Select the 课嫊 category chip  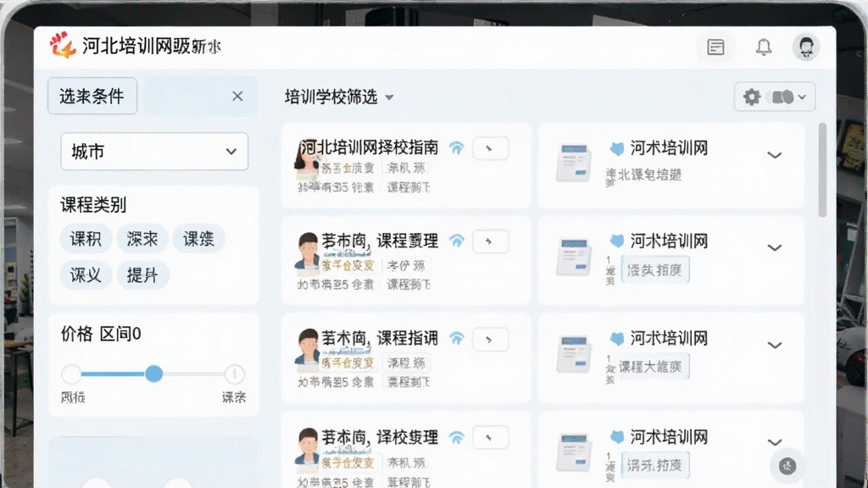[x=198, y=239]
